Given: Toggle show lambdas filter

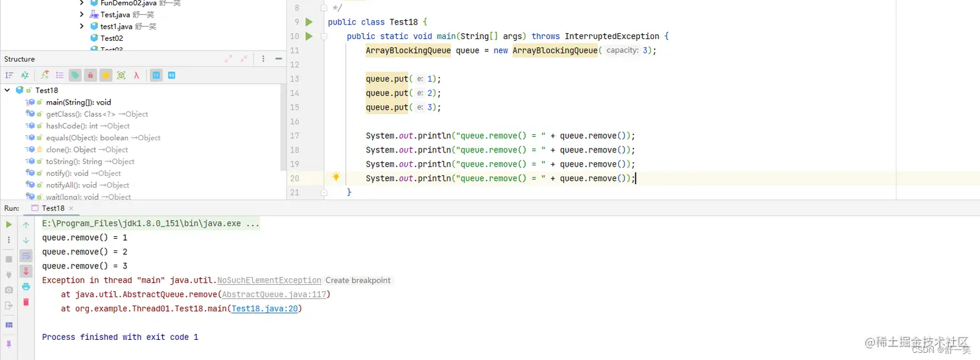Looking at the screenshot, I should point(137,75).
